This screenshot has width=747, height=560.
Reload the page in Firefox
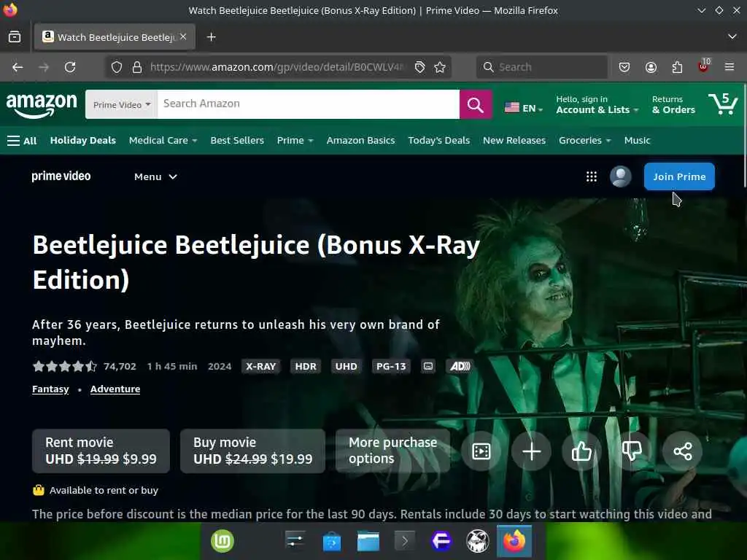click(70, 67)
